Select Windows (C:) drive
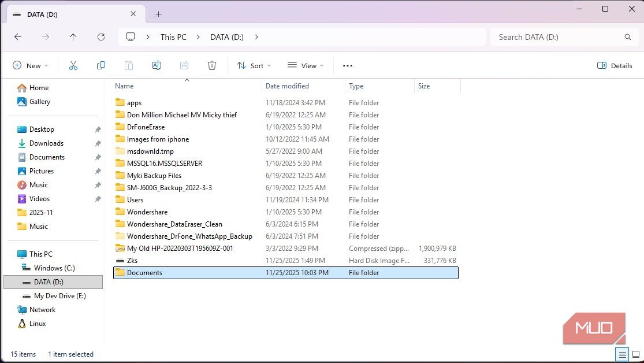This screenshot has height=363, width=644. tap(53, 268)
